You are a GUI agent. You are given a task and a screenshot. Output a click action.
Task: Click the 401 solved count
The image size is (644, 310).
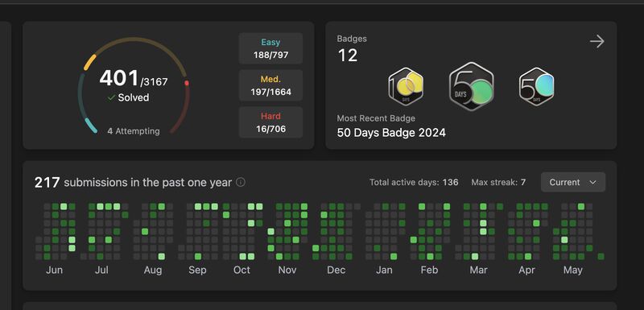119,78
